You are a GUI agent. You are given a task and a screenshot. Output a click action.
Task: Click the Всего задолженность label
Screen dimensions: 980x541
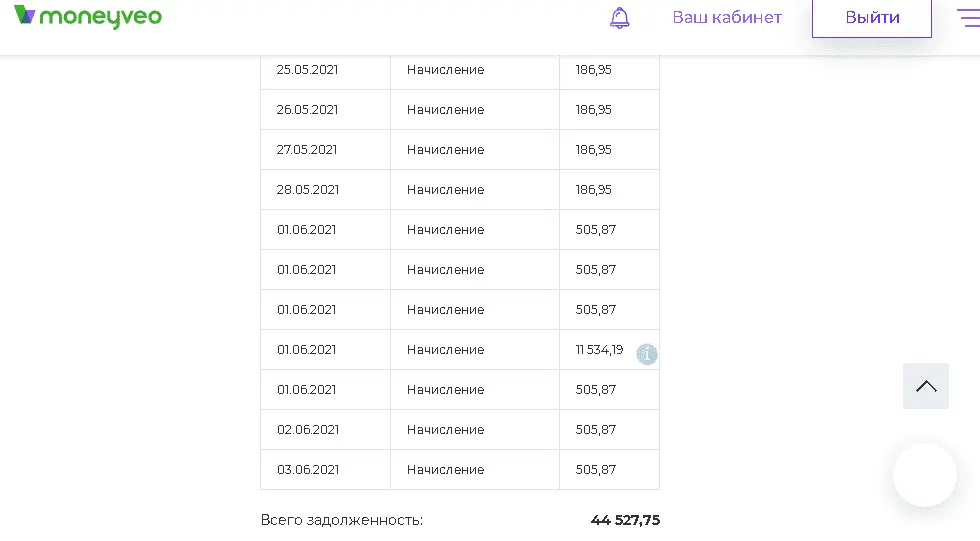pos(342,520)
